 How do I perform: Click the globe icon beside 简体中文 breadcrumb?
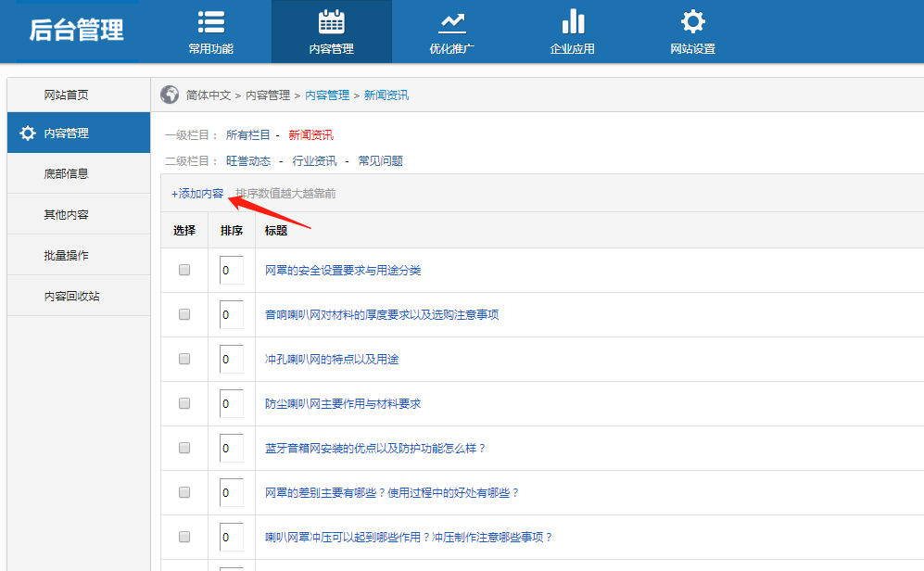coord(168,95)
